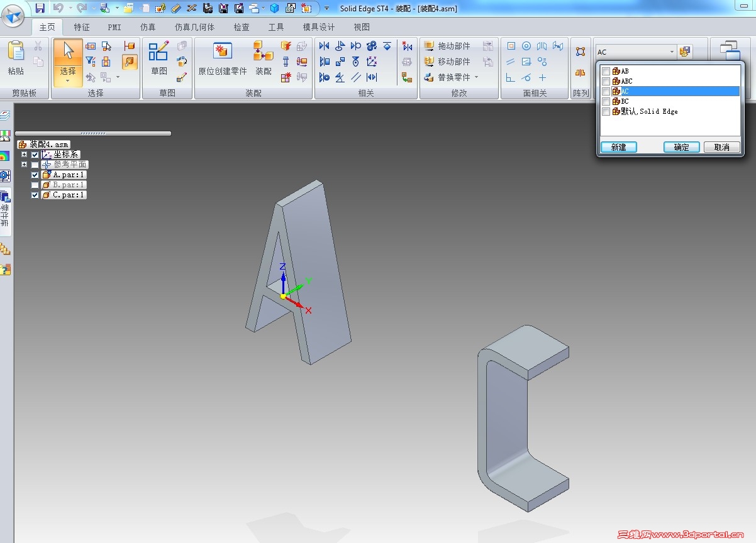Open the 替换零件 dropdown arrow
Screen dimensions: 756x543
477,77
